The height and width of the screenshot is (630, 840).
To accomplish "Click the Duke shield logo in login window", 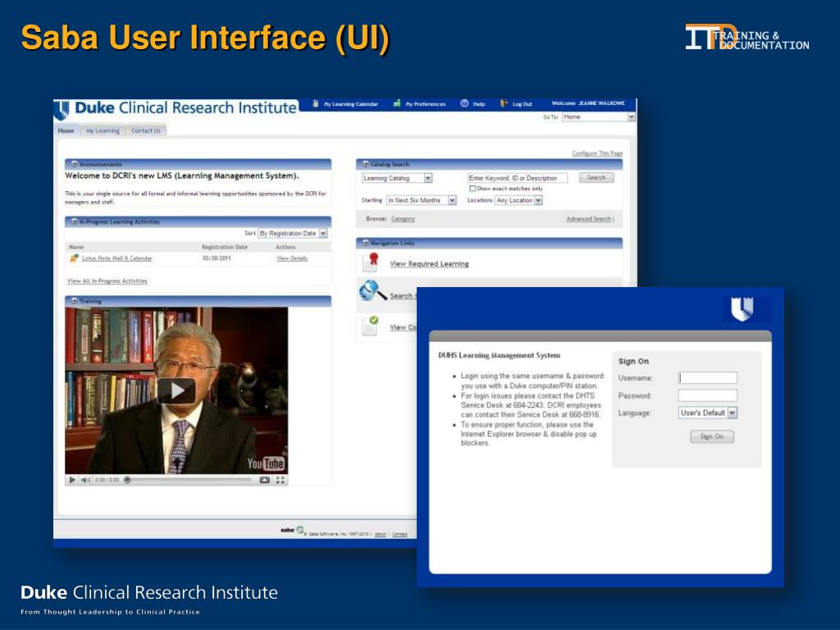I will point(742,309).
